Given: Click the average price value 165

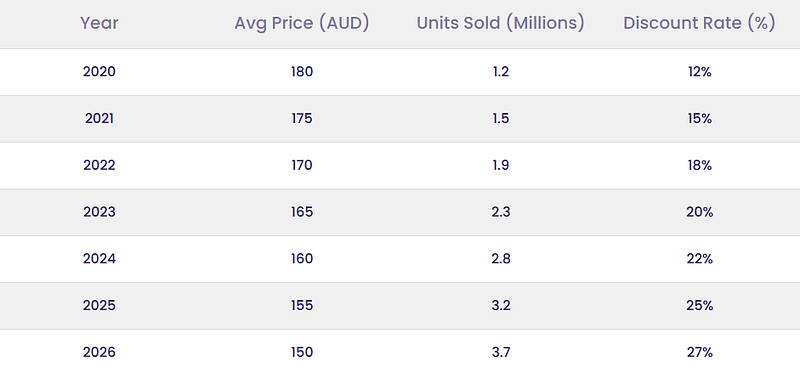Looking at the screenshot, I should point(302,212).
